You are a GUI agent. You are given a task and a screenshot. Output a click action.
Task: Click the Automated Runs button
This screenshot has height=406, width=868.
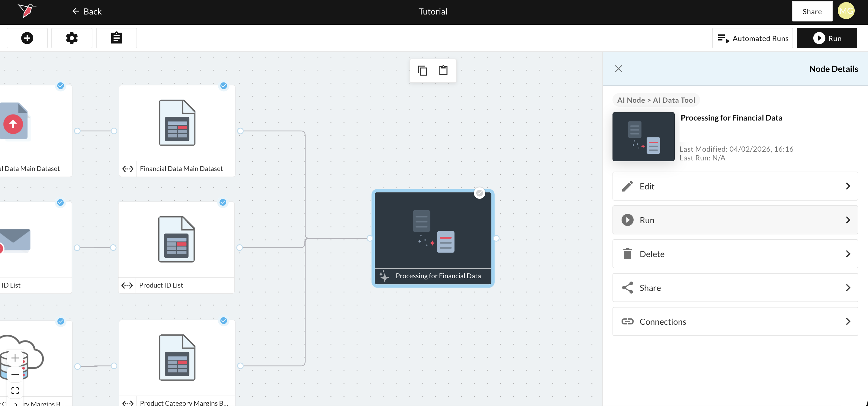coord(753,38)
